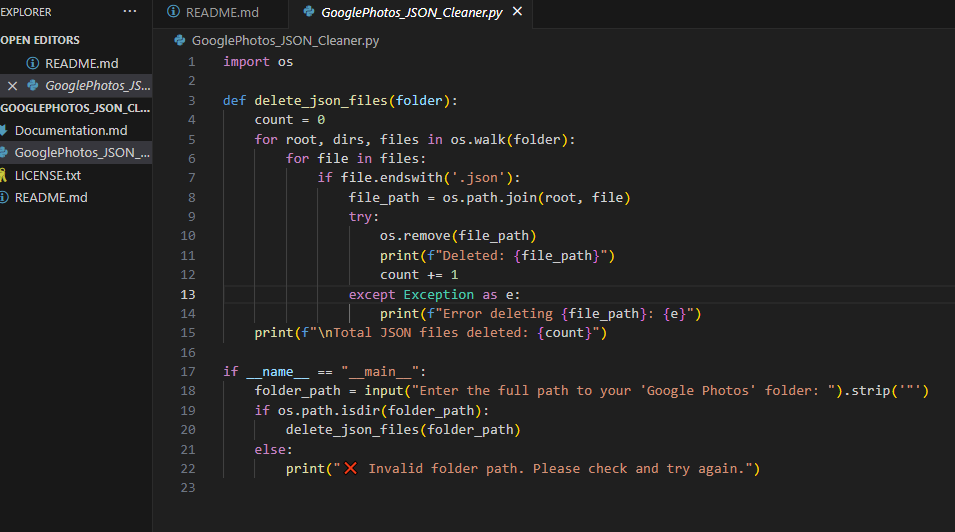Collapse the OPEN EDITORS section

point(40,40)
